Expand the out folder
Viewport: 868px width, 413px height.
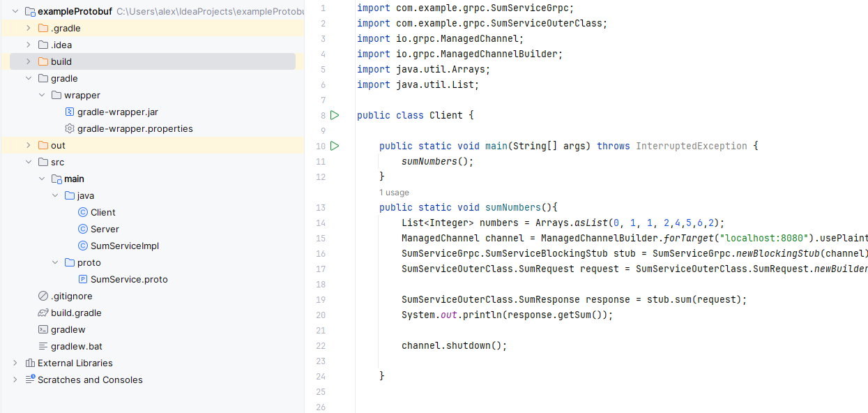29,146
